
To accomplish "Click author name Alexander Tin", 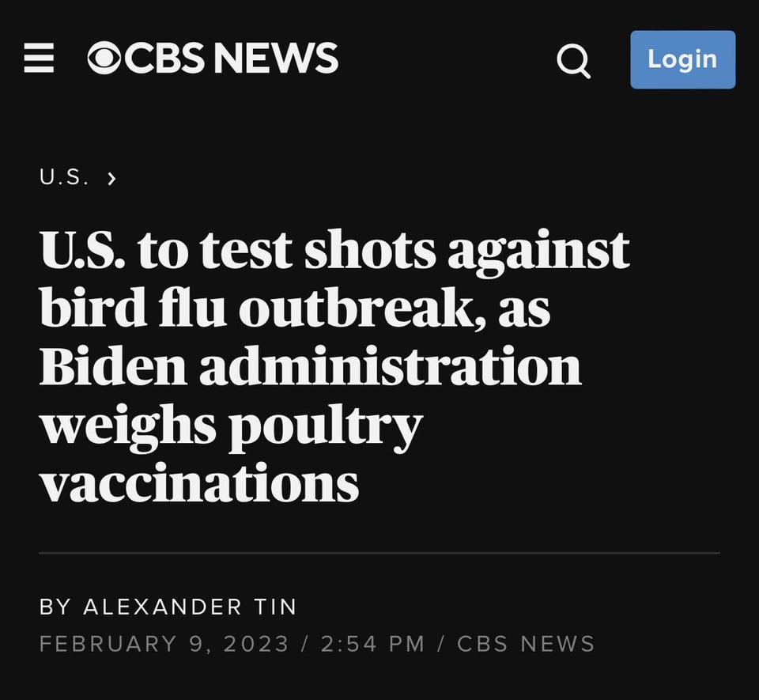I will click(x=190, y=607).
